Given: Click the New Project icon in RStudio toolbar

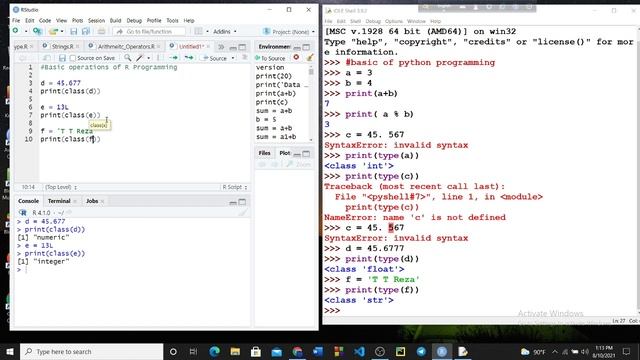Looking at the screenshot, I should click(37, 31).
